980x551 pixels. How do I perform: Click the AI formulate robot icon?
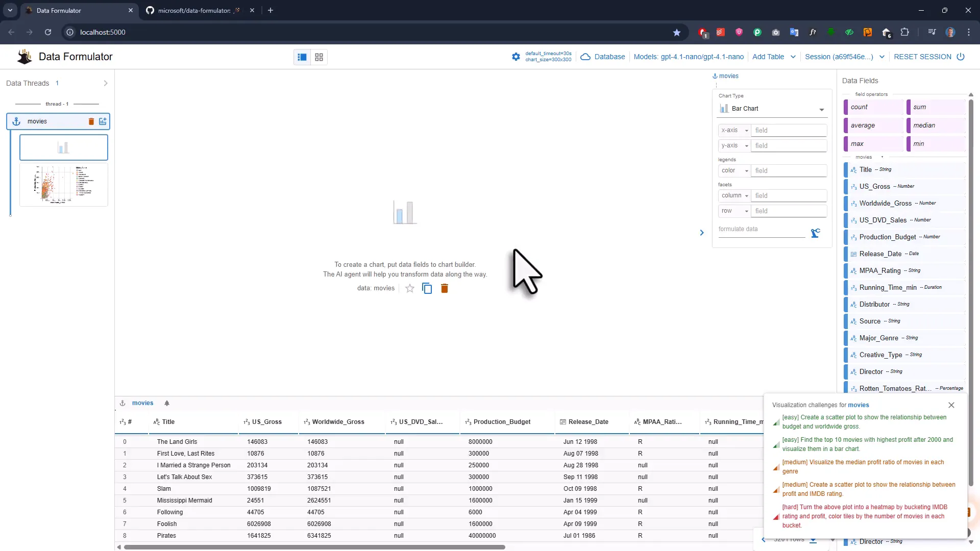tap(815, 233)
